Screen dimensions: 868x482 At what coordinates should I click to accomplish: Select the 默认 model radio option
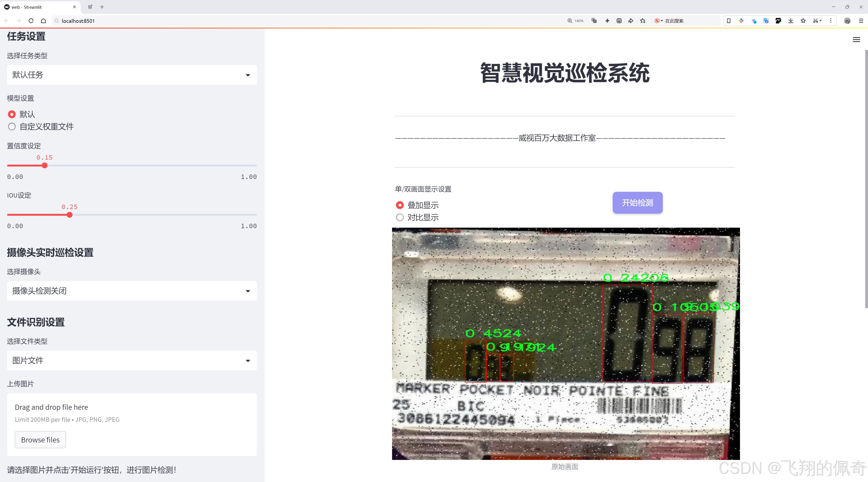(21, 114)
